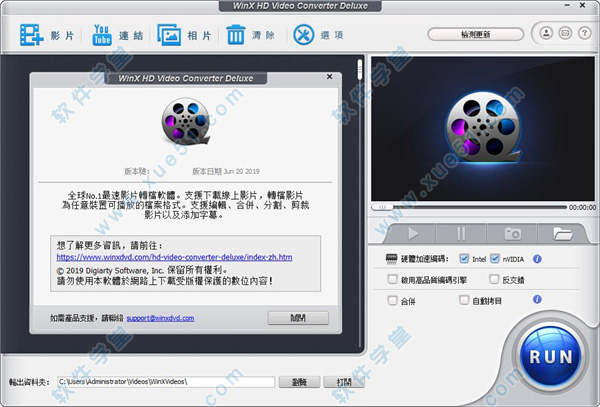Click the 瀏覽 browse button

[x=299, y=382]
